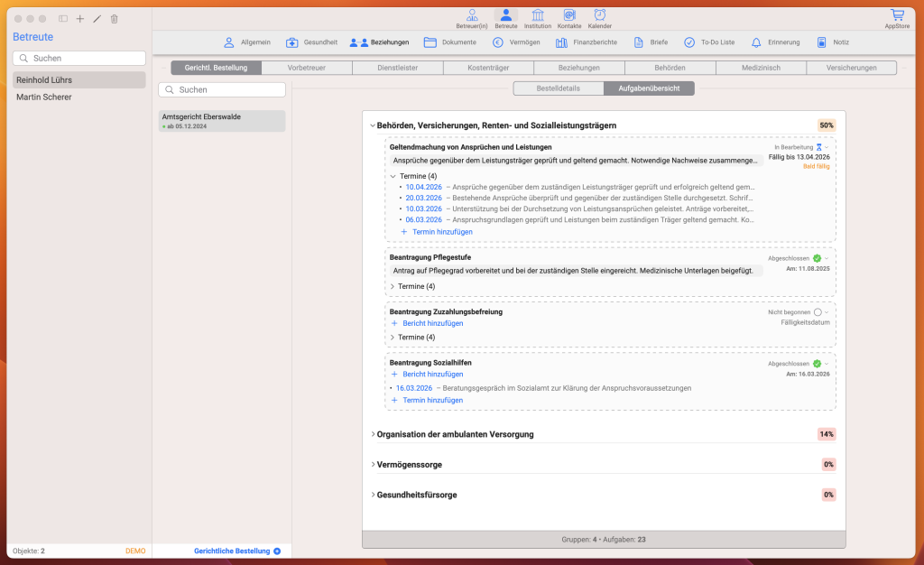Click the Suchen field under Betreute

[x=79, y=58]
